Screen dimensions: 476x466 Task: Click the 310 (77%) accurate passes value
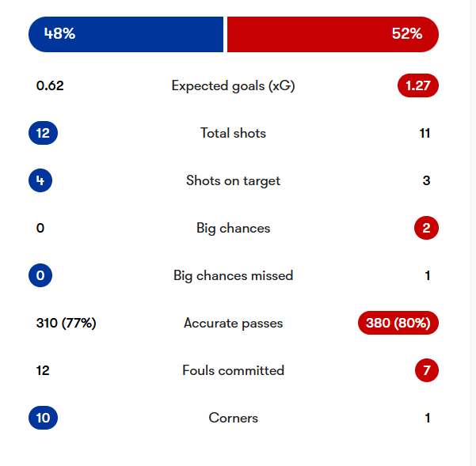click(66, 323)
